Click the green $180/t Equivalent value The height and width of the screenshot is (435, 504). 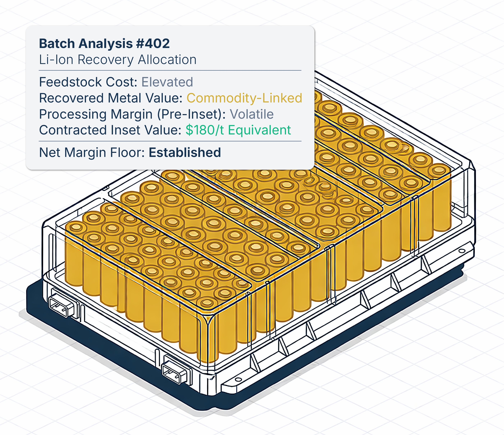[238, 130]
